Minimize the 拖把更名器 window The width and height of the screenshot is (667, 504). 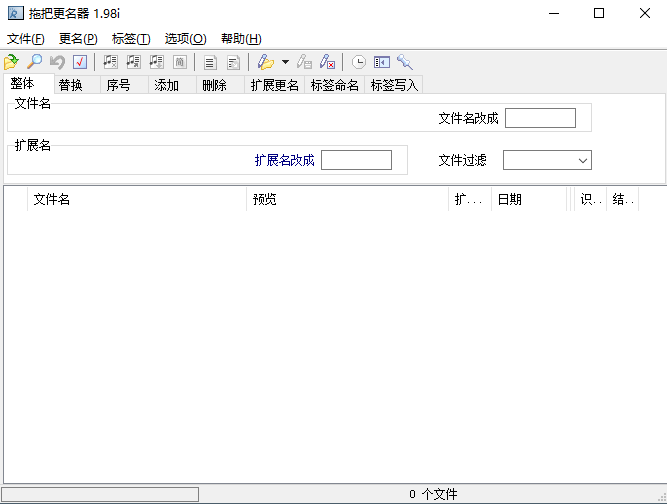[554, 13]
